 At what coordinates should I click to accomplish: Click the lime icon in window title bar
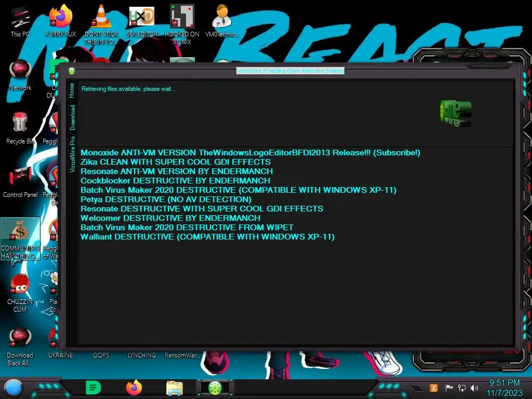tap(72, 71)
